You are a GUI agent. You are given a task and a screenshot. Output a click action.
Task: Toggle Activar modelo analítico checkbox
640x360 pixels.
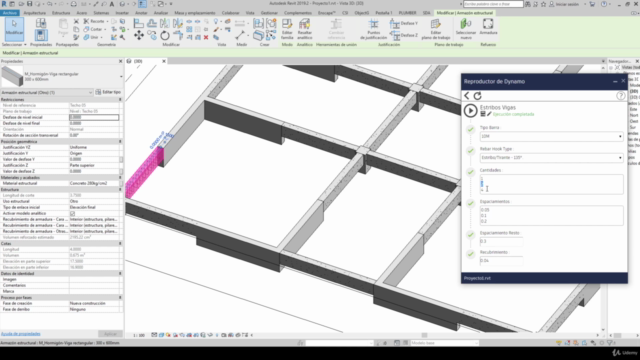[72, 213]
